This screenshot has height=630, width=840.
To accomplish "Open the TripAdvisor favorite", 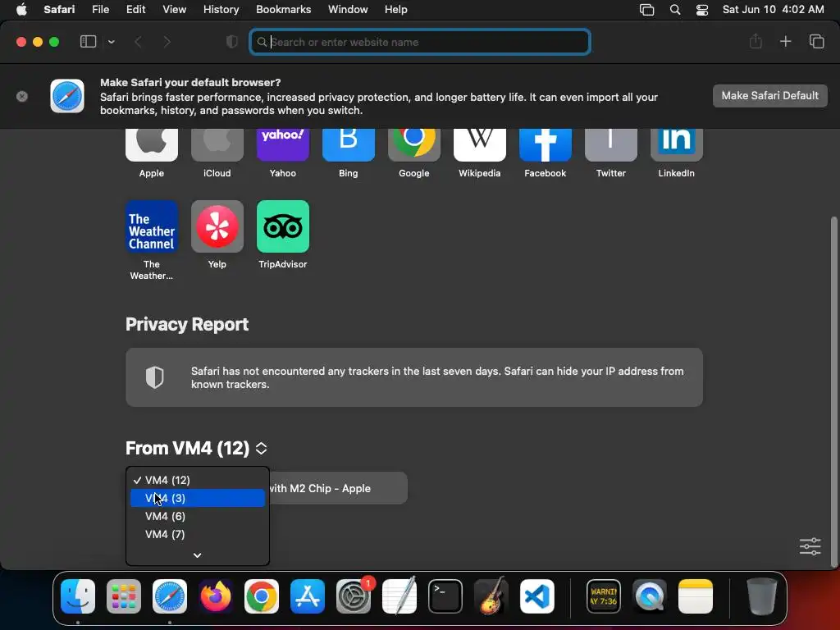I will tap(283, 234).
